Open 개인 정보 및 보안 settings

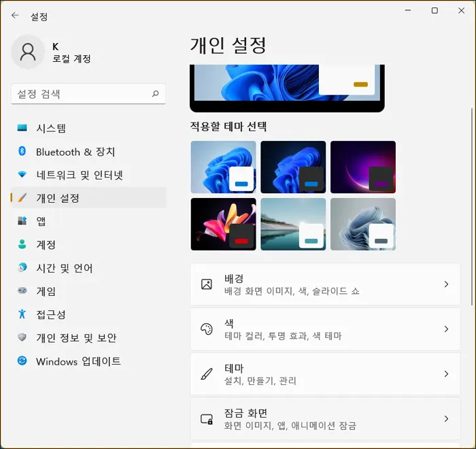click(88, 337)
